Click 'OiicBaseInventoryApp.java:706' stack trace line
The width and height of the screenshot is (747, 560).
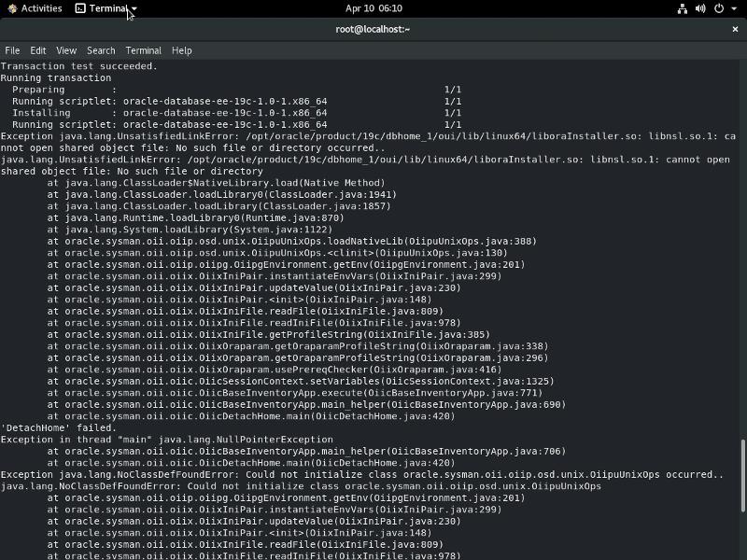click(306, 451)
